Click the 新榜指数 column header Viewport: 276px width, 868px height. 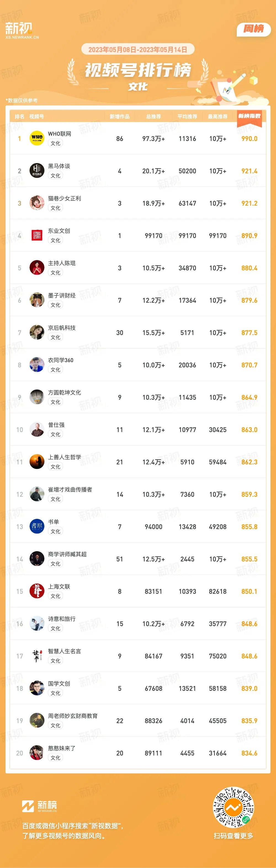(x=250, y=116)
